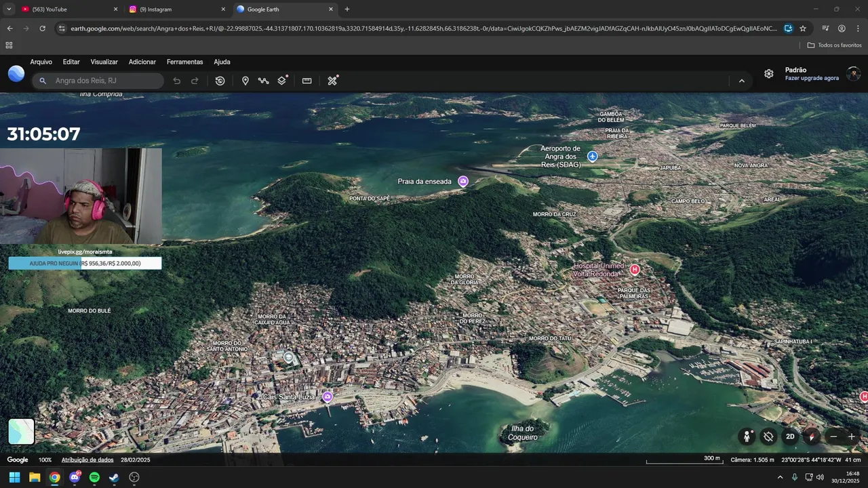The image size is (868, 488).
Task: Collapse the Earth toolbar with chevron
Action: click(741, 81)
